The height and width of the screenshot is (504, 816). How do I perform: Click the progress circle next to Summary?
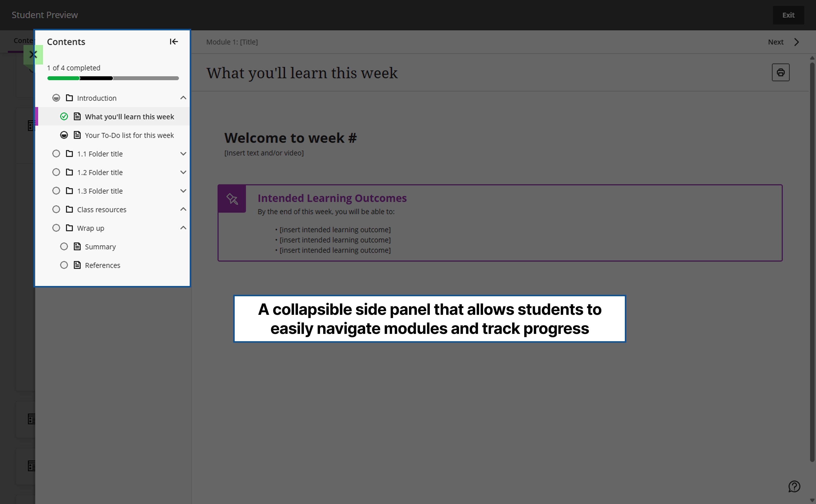(64, 246)
